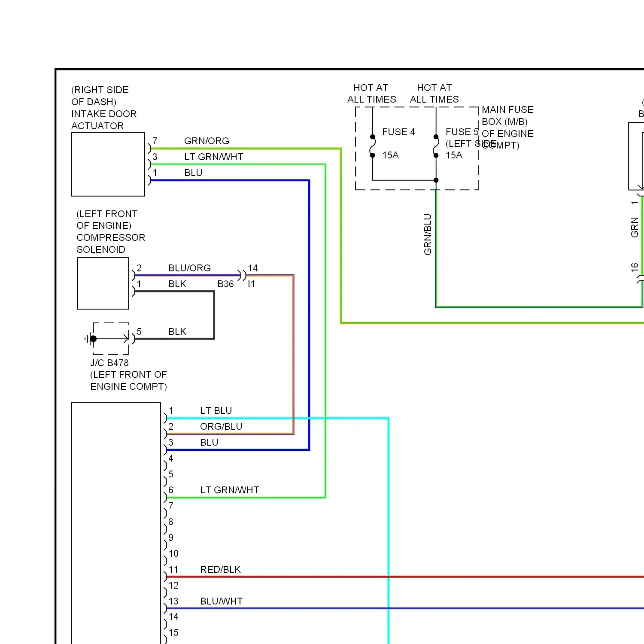Screen dimensions: 644x644
Task: Click the RED/BLK wire label at pin 11
Action: (x=220, y=569)
